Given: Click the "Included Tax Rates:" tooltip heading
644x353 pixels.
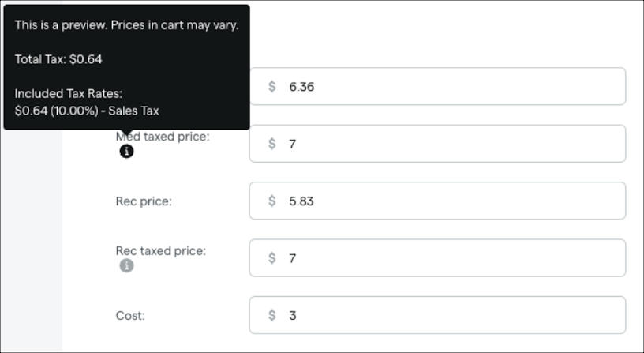Looking at the screenshot, I should click(69, 94).
